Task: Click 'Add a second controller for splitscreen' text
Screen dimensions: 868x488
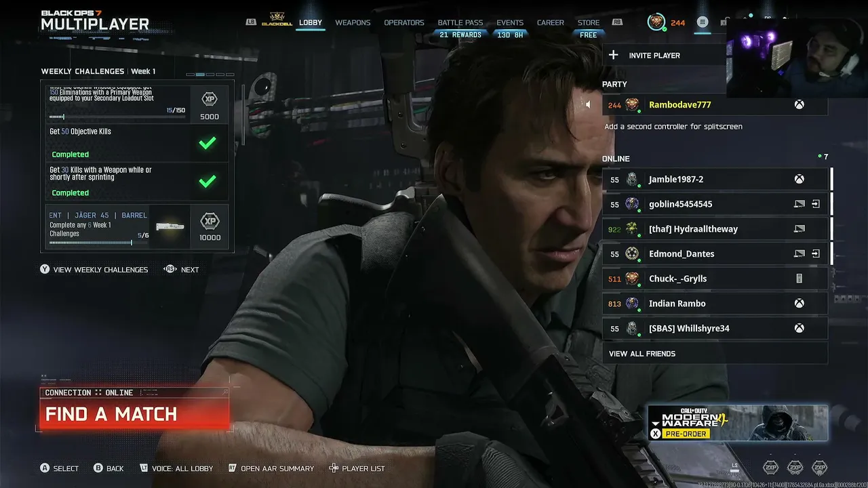Action: (x=673, y=127)
